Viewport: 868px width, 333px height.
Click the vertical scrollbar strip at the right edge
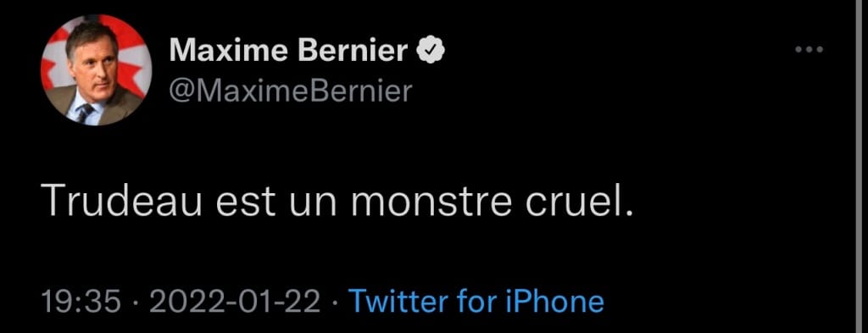coord(861,166)
